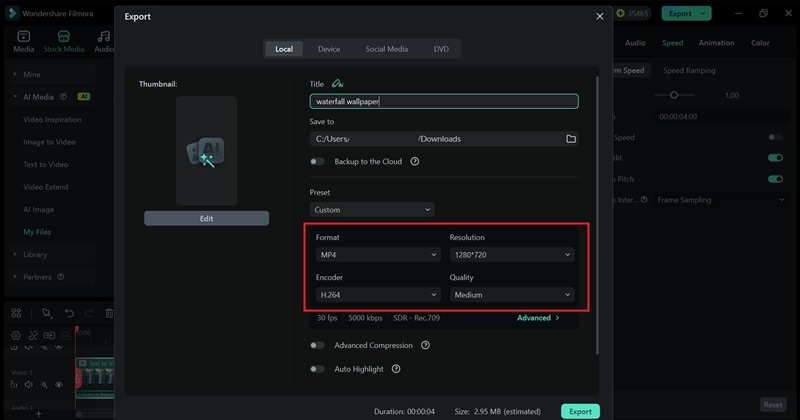Browse for save folder with the folder icon
The height and width of the screenshot is (420, 800).
[x=571, y=139]
